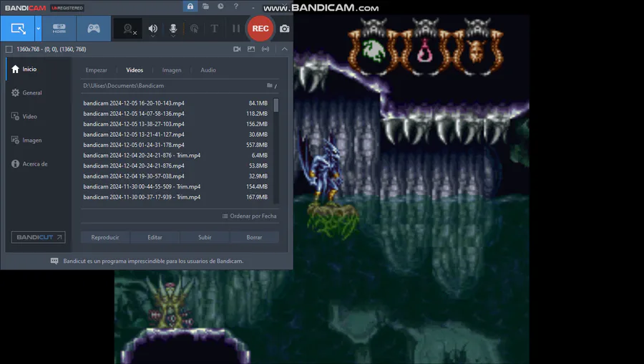Screen dimensions: 644x364
Task: Toggle the webcam overlay
Action: (129, 29)
